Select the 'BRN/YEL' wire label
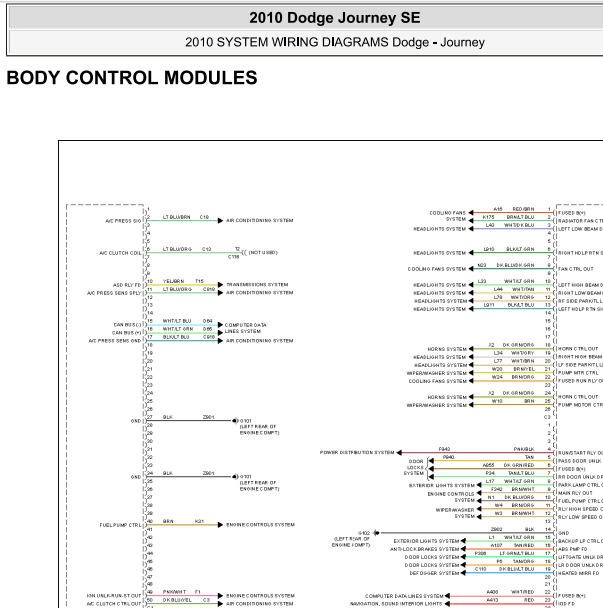 coord(524,369)
